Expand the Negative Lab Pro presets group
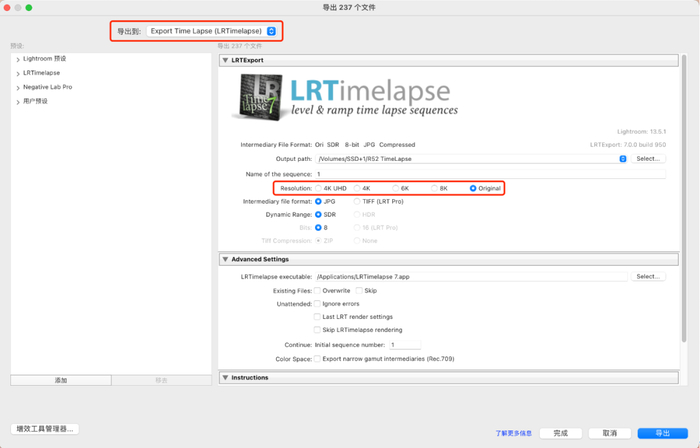 18,88
